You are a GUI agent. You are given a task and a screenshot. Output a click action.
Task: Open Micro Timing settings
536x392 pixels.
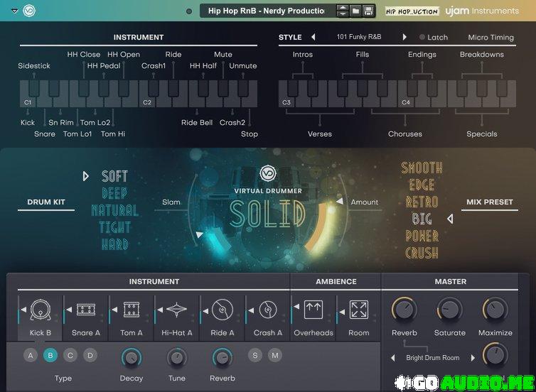tap(491, 37)
